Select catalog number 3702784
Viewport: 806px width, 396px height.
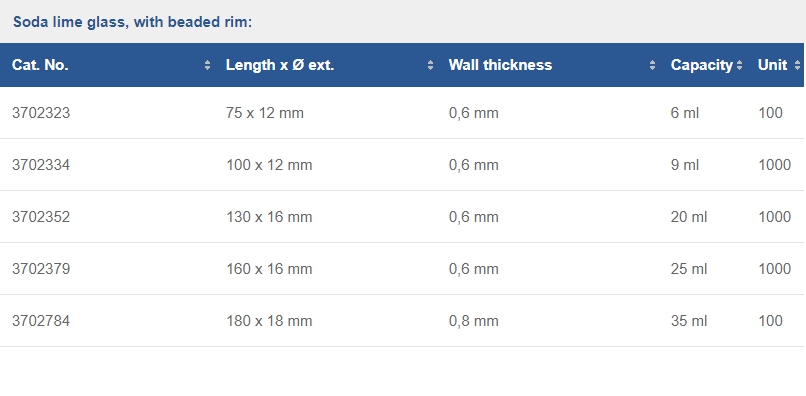41,321
